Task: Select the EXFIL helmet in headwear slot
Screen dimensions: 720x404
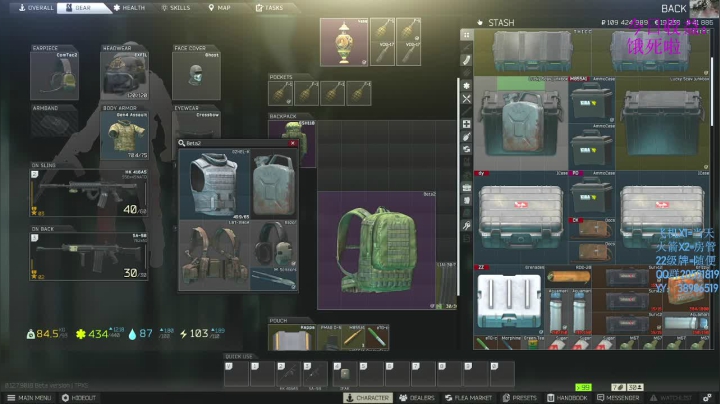Action: pos(124,76)
